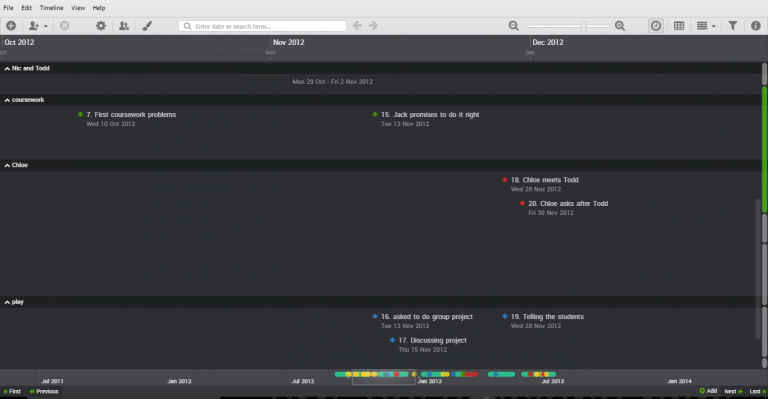Click Jan 2012 on the overview strip
Viewport: 768px width, 399px height.
(179, 381)
